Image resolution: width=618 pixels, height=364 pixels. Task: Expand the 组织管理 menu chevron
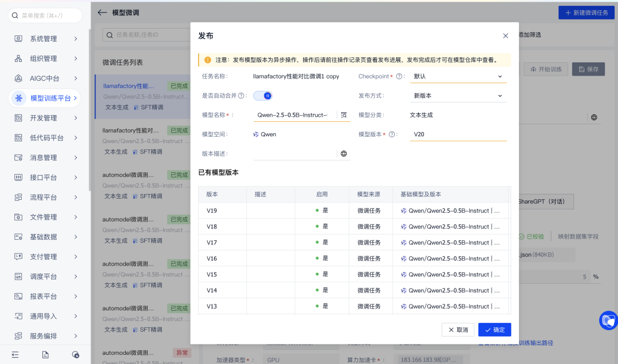(x=76, y=58)
